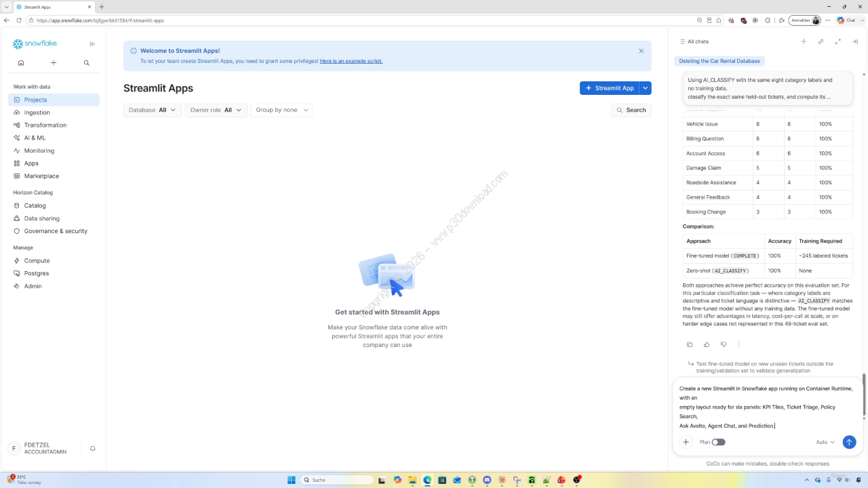Image resolution: width=868 pixels, height=488 pixels.
Task: Click the Search apps button
Action: point(631,110)
